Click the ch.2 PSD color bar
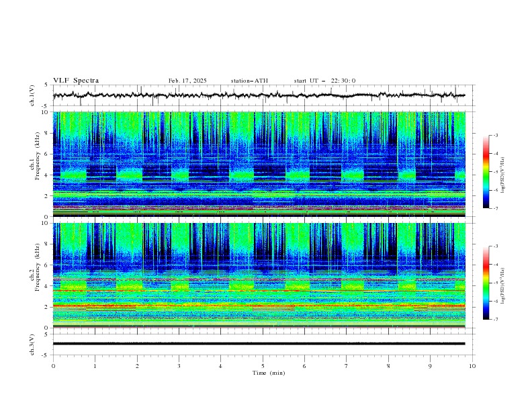Viewport: 532px width, 411px height. [x=486, y=283]
